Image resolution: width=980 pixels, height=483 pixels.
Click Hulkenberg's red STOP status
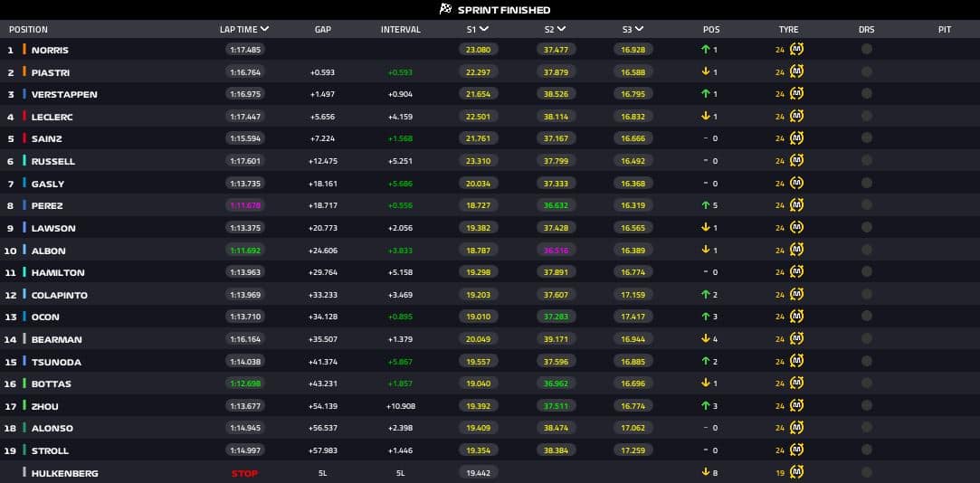pyautogui.click(x=244, y=473)
